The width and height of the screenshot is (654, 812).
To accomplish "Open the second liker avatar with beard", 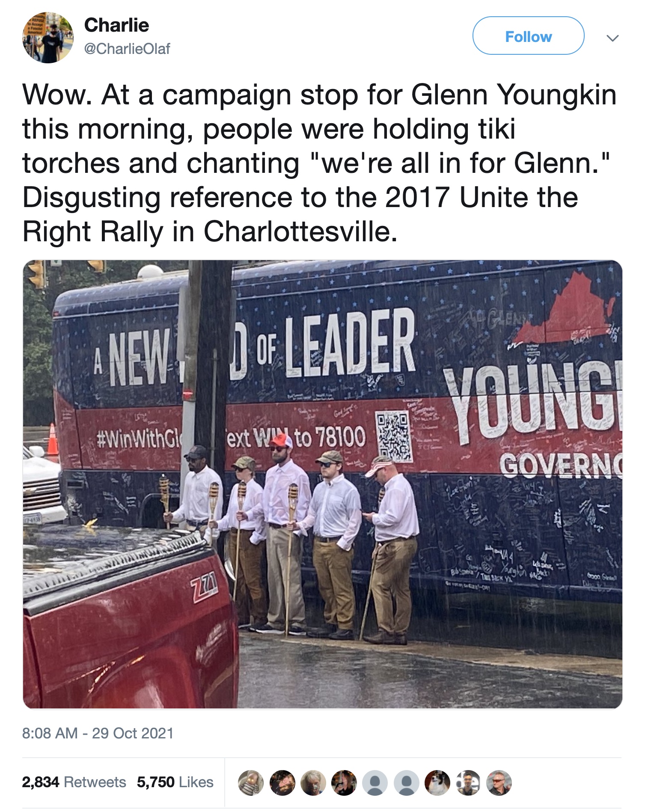I will click(282, 783).
